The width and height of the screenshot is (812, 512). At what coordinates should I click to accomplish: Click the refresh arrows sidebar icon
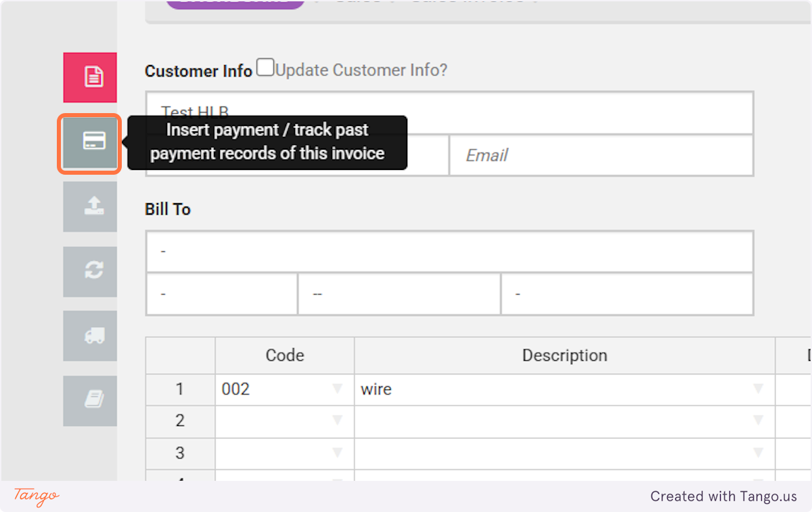coord(90,272)
